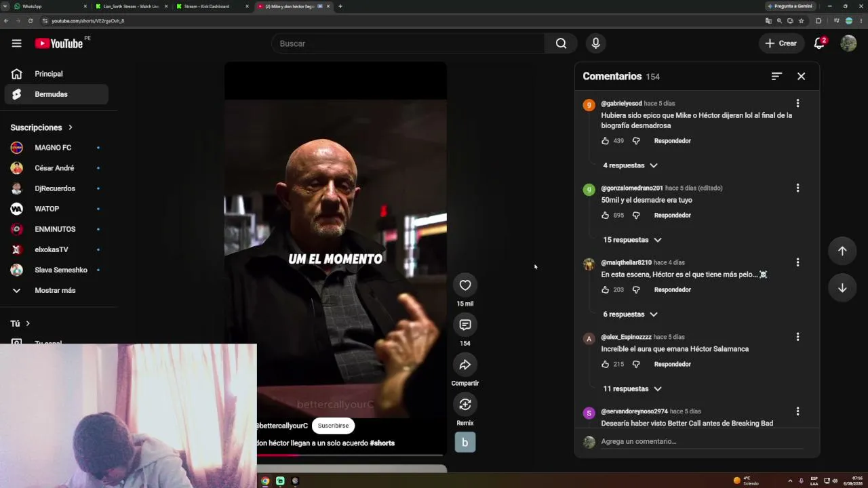Open the MAGNO FC subscription channel
This screenshot has width=868, height=488.
click(56, 148)
